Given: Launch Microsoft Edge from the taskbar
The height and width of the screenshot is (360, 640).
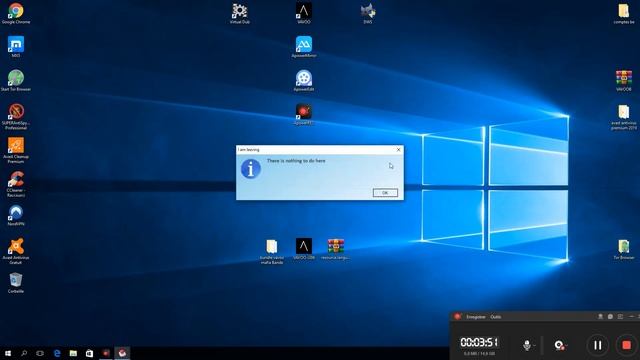Looking at the screenshot, I should coord(57,353).
